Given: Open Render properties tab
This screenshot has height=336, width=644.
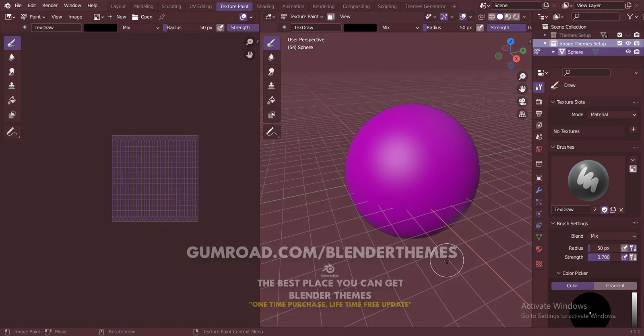Looking at the screenshot, I should (539, 102).
